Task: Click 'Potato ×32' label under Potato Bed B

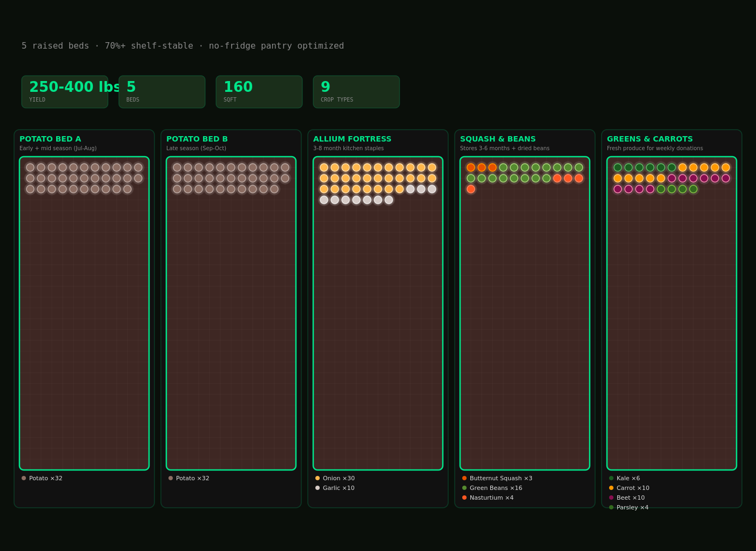Action: [x=193, y=478]
